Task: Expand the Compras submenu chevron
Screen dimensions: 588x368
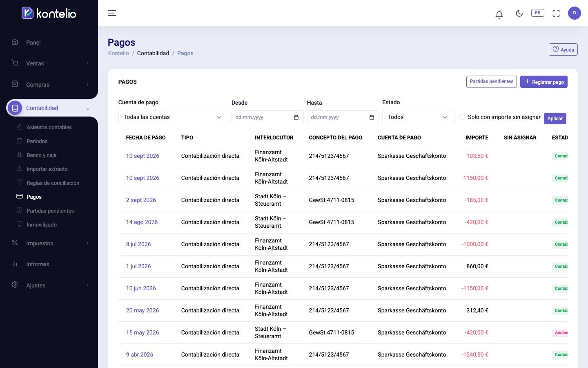Action: point(87,85)
